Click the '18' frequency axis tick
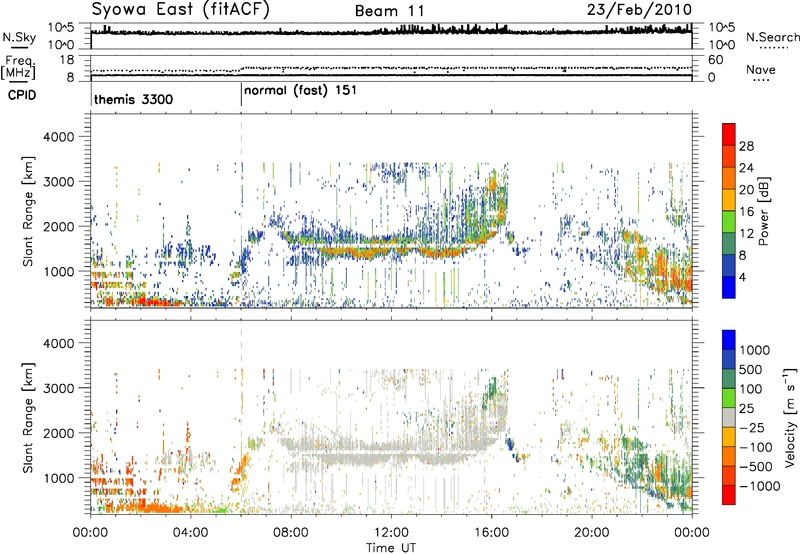Image resolution: width=800 pixels, height=554 pixels. point(67,60)
